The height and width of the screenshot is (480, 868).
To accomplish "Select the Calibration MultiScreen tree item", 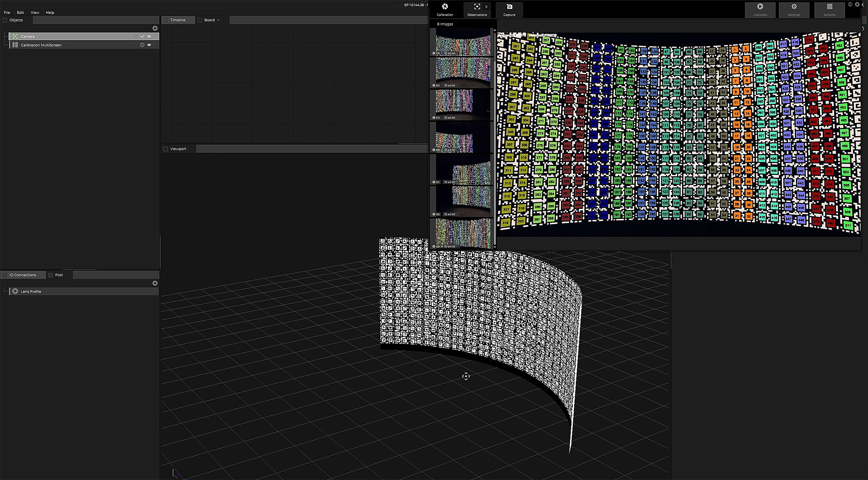I will point(41,45).
